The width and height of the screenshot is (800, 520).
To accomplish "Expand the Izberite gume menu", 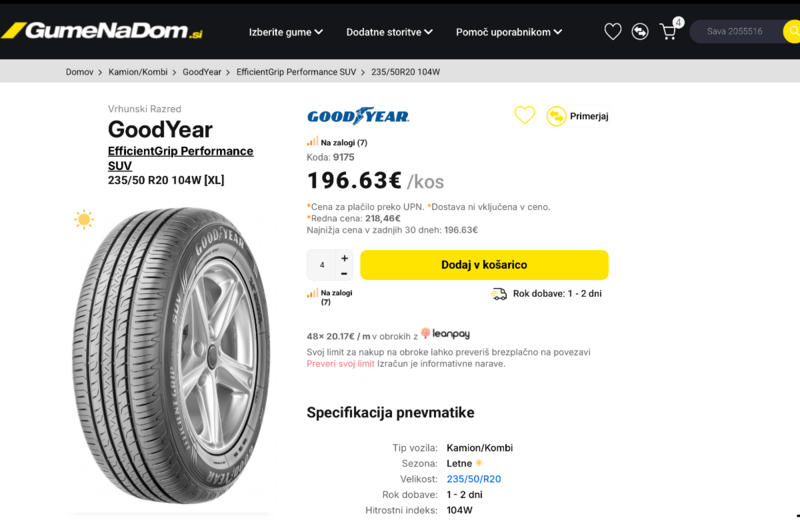I will 286,32.
